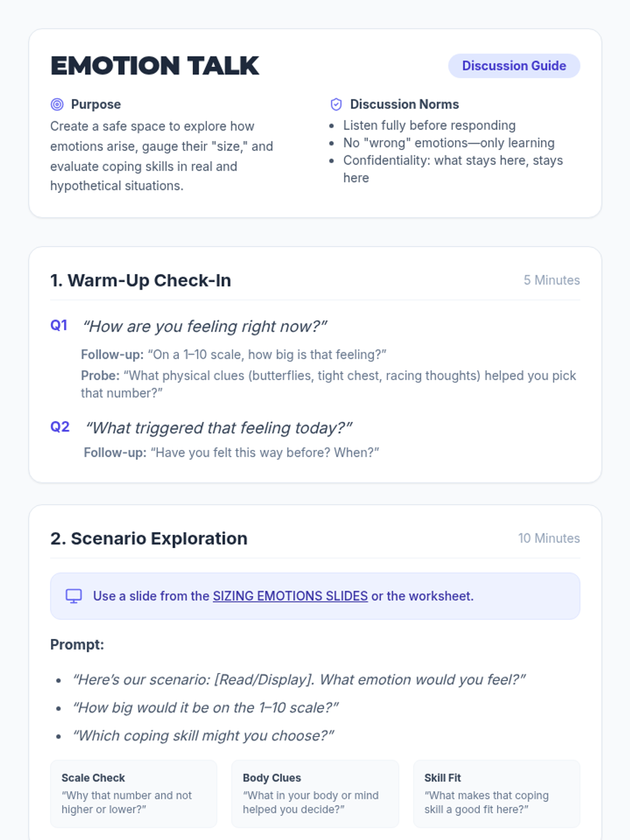Click the Q2 question label

tap(60, 427)
